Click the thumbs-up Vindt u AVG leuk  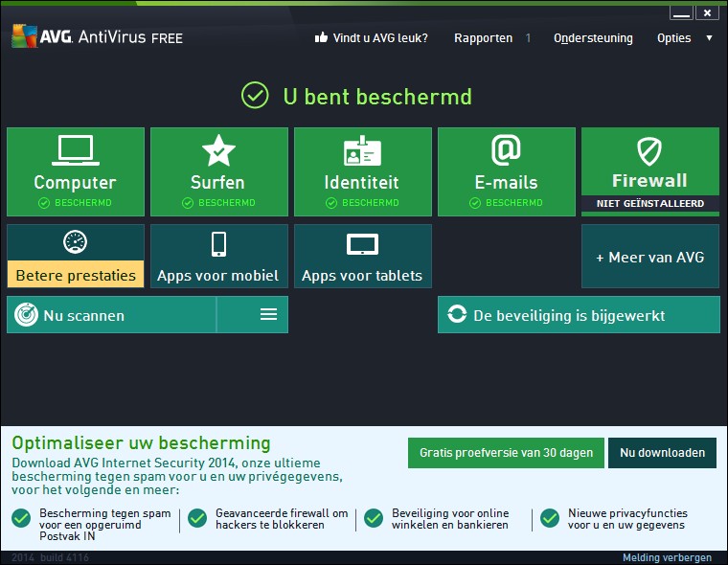click(371, 38)
